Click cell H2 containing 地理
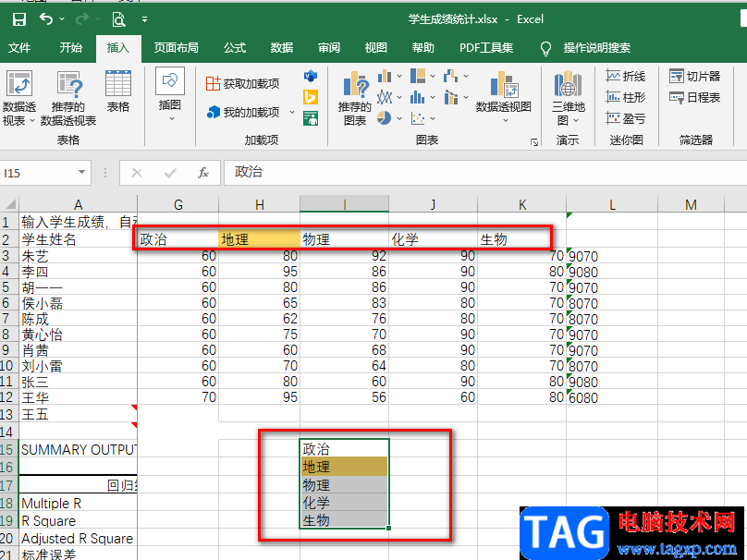 [259, 239]
